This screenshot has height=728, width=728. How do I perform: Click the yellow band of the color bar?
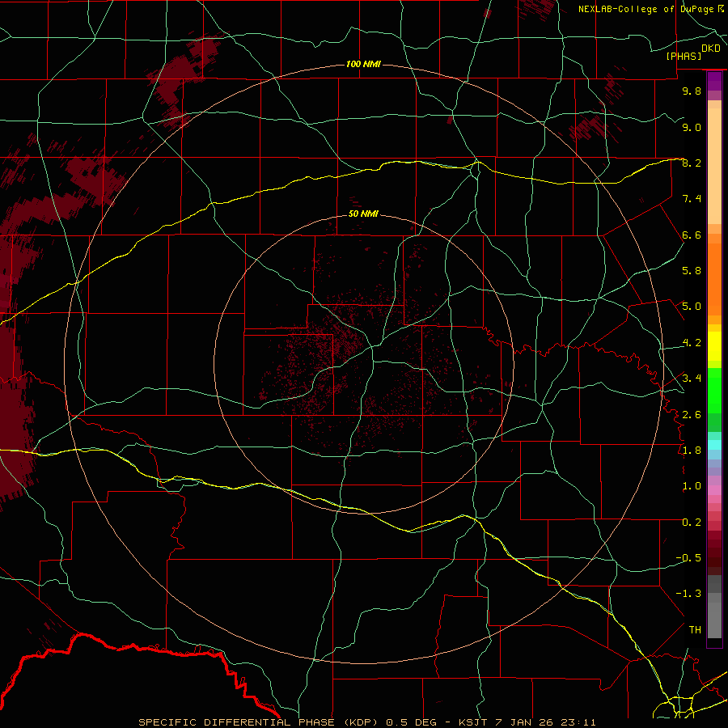click(714, 346)
